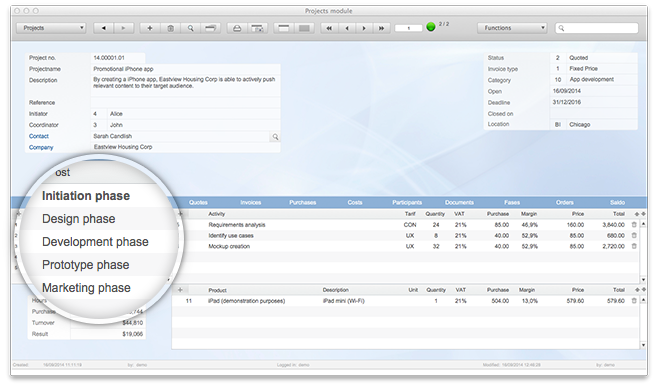Viewport: 660px width, 384px height.
Task: Open the Projects module dropdown
Action: 51,28
